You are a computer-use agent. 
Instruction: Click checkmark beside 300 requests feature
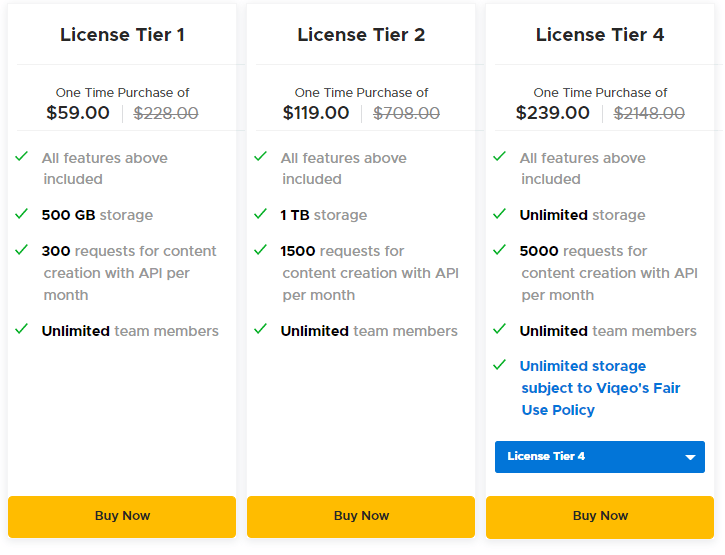21,250
